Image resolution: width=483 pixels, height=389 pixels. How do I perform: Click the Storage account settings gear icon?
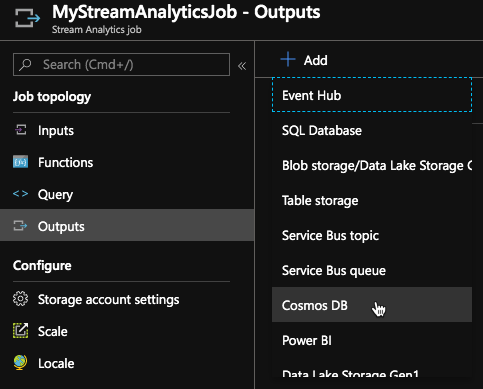pos(21,299)
